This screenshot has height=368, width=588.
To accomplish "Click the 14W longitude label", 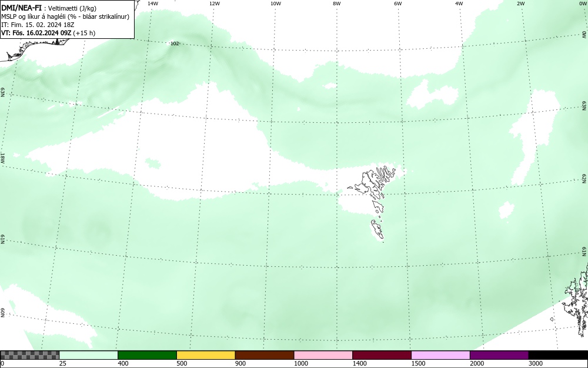I will click(x=152, y=4).
